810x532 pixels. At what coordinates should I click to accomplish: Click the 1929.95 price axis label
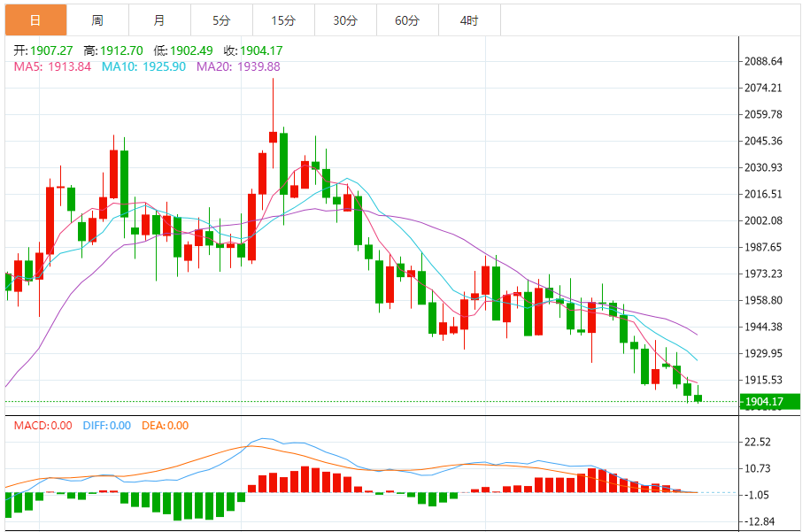pos(763,353)
